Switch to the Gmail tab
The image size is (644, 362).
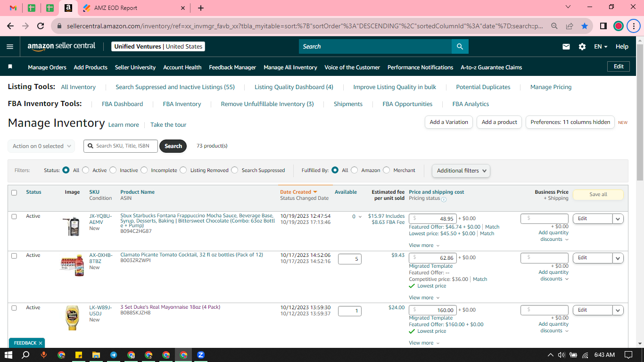tap(13, 8)
